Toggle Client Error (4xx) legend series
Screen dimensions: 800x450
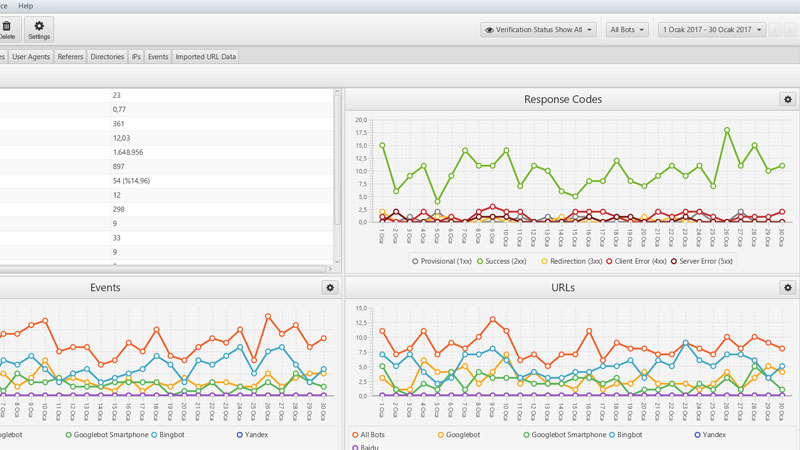click(636, 261)
